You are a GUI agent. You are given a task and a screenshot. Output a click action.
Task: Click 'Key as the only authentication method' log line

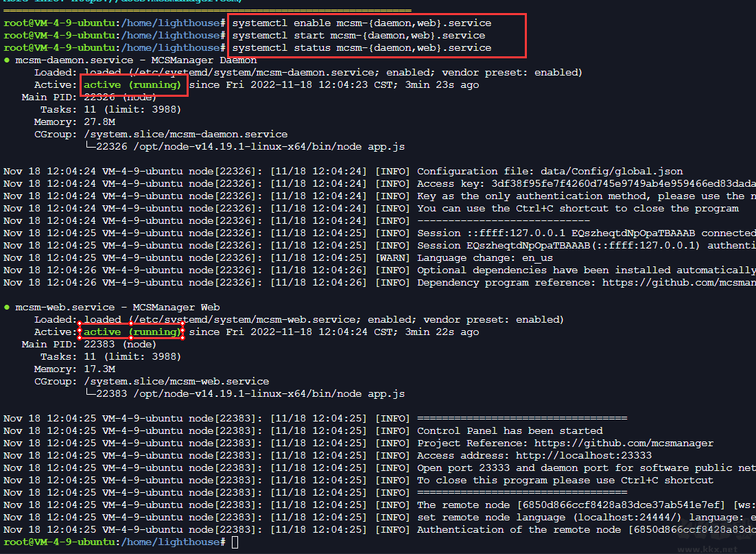click(x=587, y=196)
